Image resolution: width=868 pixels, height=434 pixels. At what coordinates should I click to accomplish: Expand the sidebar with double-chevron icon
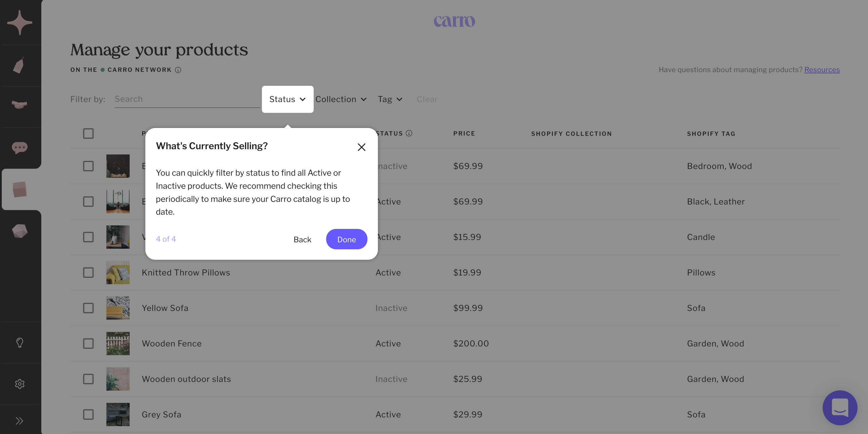coord(19,421)
